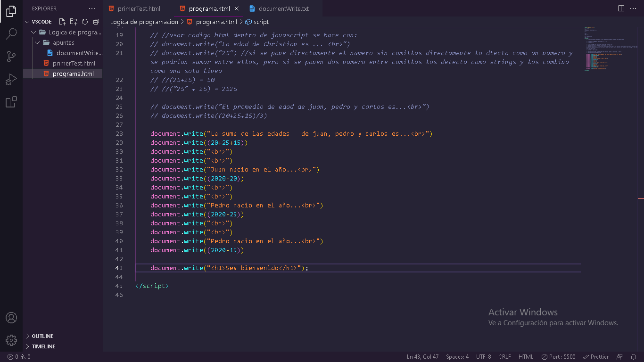Change file encoding UTF-8
This screenshot has height=362, width=644.
[484, 357]
